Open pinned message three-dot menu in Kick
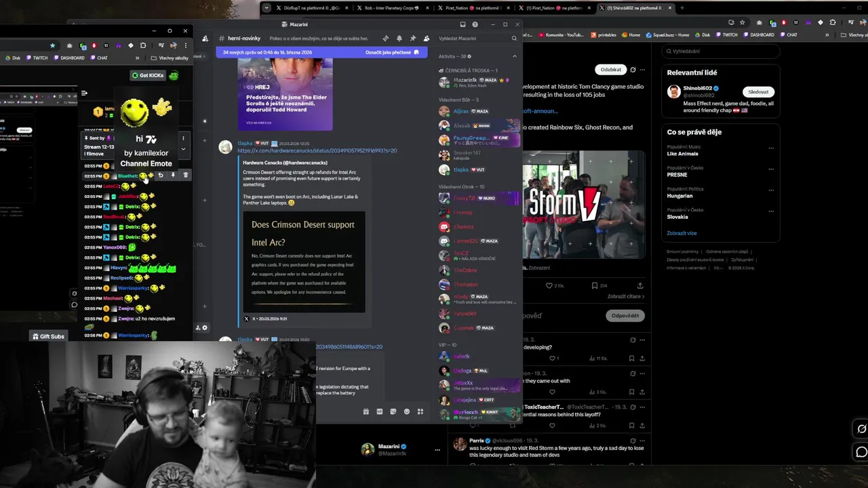868x488 pixels. (x=183, y=138)
